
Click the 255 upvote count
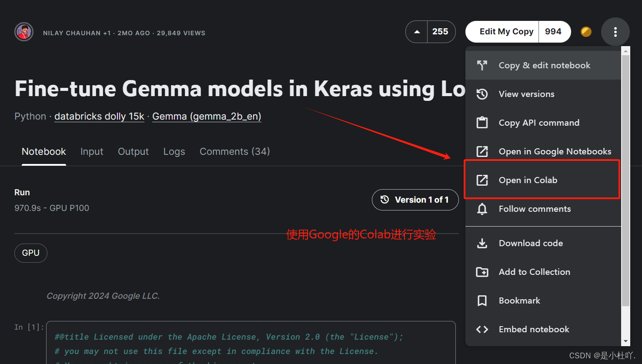click(x=440, y=32)
